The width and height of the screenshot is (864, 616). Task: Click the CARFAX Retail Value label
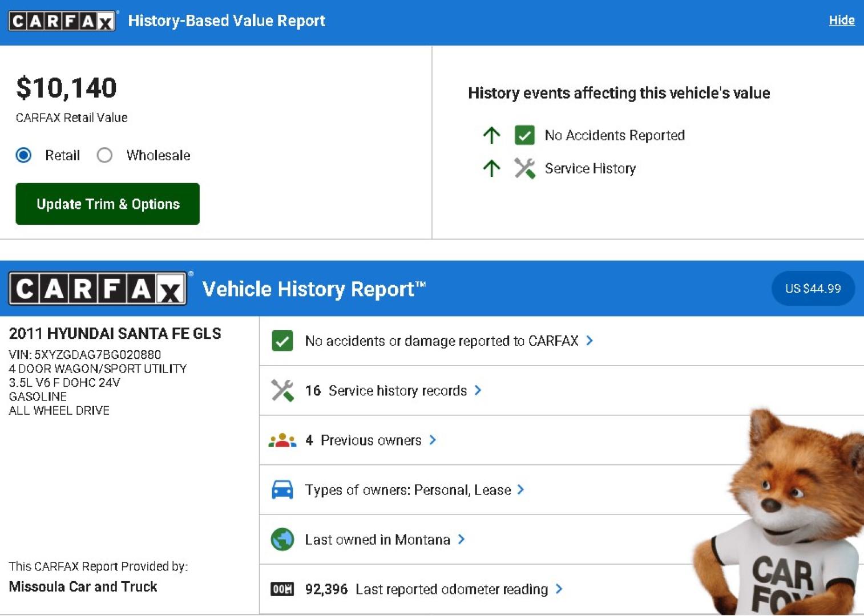[x=72, y=117]
